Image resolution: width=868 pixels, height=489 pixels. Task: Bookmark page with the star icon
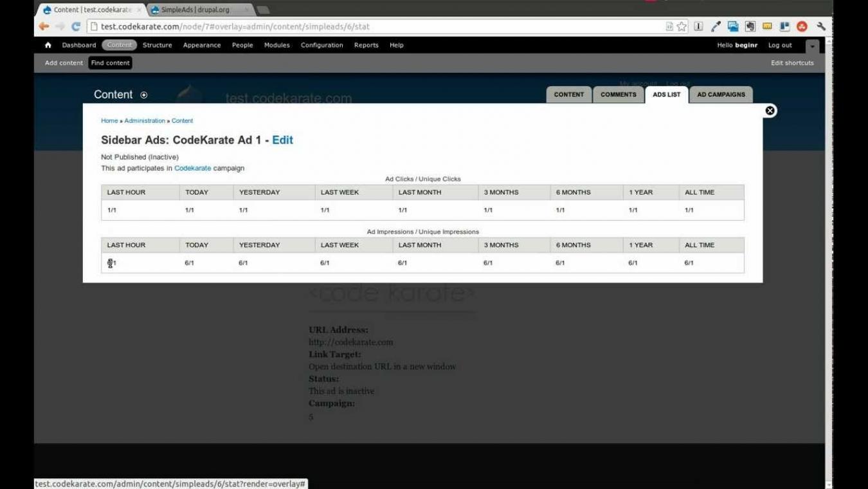(682, 26)
